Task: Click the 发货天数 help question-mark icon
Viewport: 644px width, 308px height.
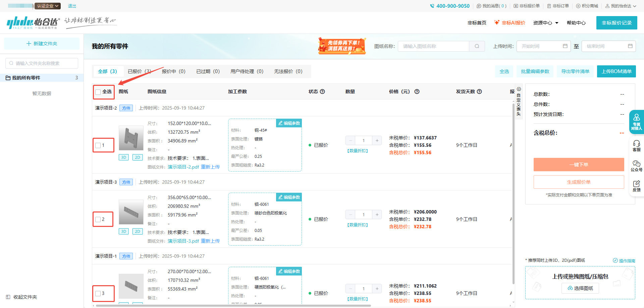Action: [479, 91]
